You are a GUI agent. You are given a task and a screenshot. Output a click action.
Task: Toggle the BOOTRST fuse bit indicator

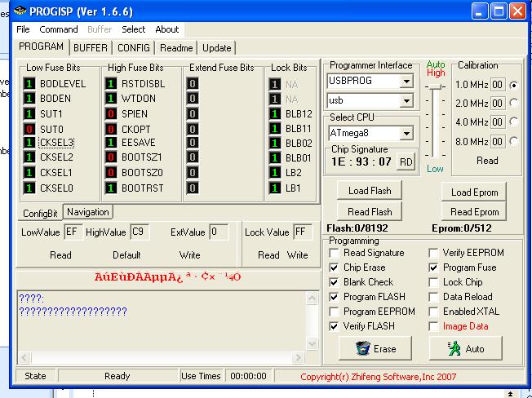click(111, 188)
